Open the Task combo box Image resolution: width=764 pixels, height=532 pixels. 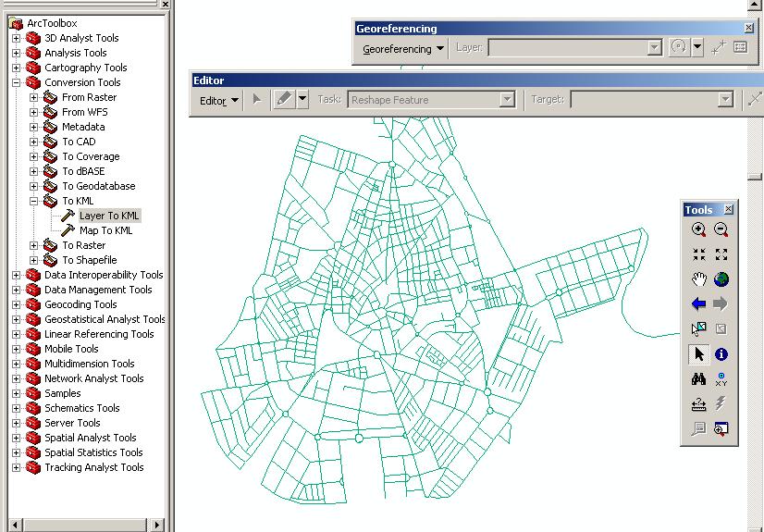(x=431, y=100)
